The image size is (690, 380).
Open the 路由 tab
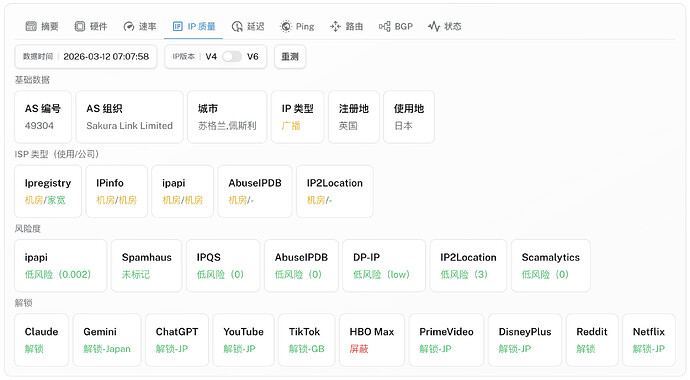(346, 26)
